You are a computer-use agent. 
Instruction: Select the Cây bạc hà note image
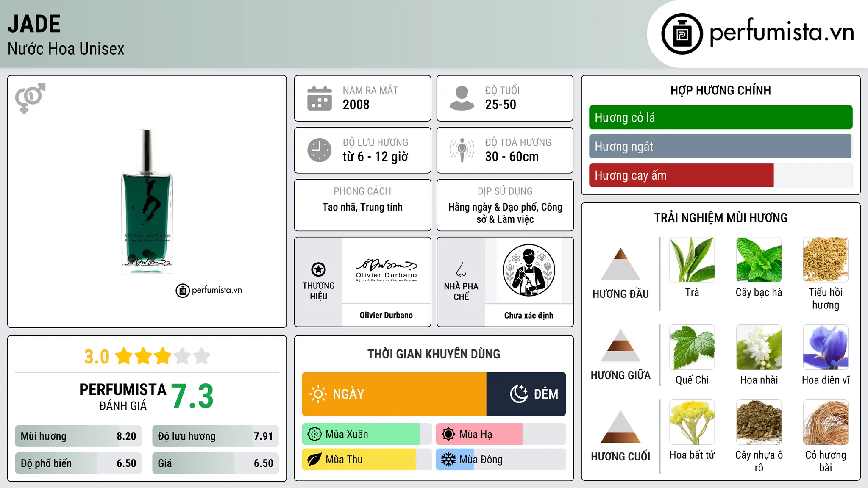(x=759, y=260)
